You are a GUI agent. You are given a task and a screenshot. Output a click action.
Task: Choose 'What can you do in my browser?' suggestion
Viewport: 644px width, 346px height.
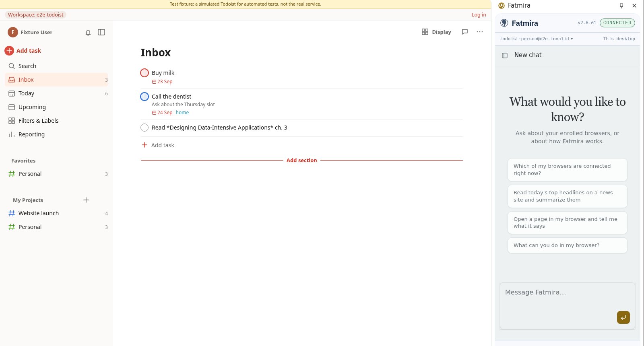(568, 245)
